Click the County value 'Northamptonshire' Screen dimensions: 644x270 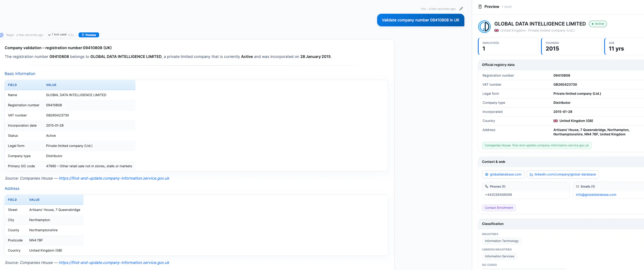coord(43,230)
